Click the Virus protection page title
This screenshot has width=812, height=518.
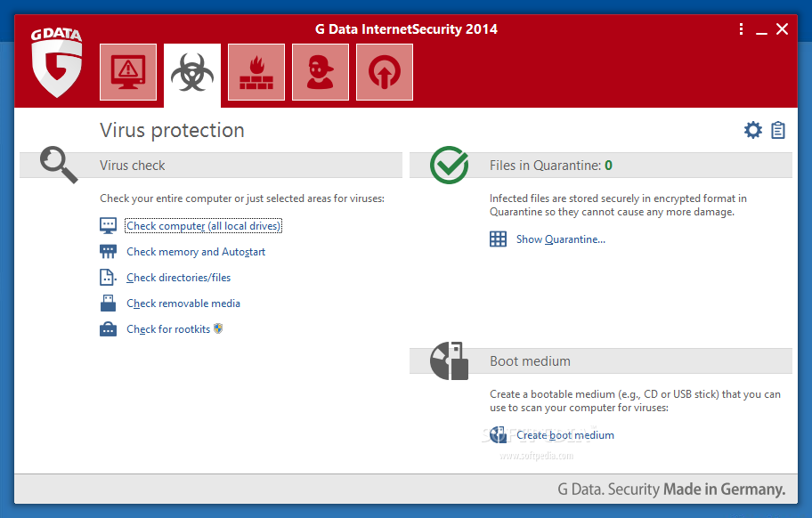click(x=172, y=131)
